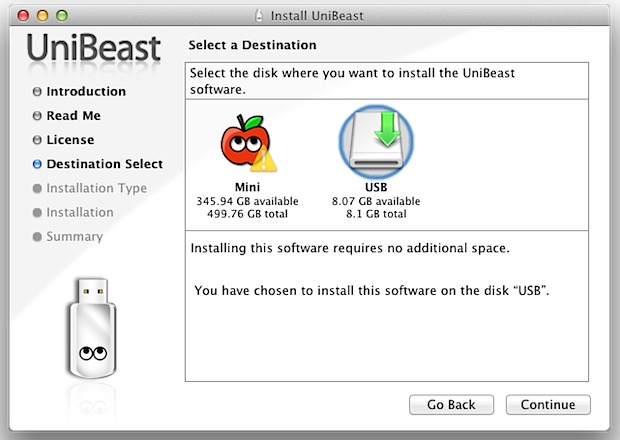The image size is (620, 440).
Task: Select the Mini disk with apple icon
Action: click(x=248, y=143)
